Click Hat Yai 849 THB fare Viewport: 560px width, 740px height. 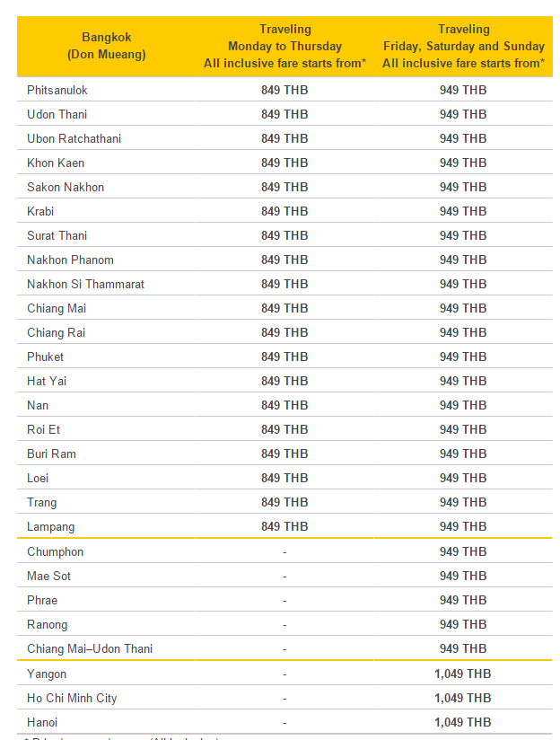pos(284,381)
